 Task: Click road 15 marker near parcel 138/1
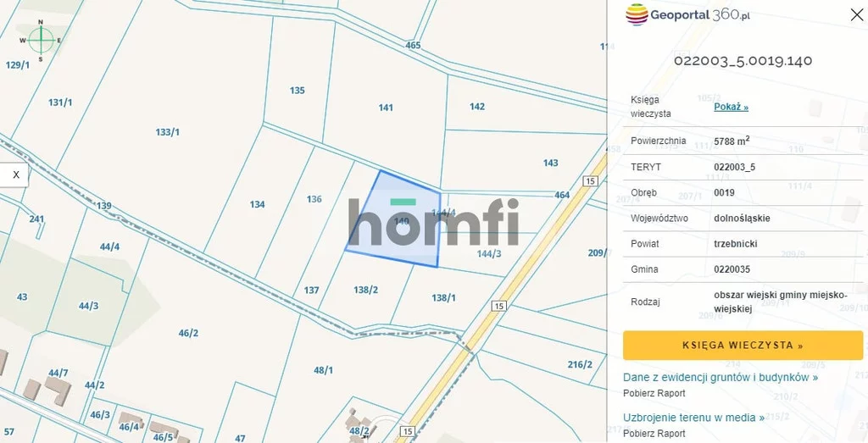point(498,306)
